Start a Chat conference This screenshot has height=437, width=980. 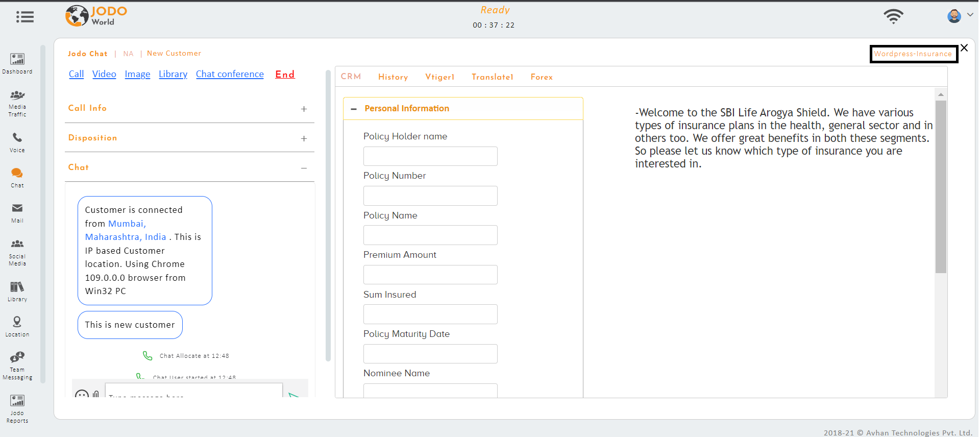click(230, 74)
